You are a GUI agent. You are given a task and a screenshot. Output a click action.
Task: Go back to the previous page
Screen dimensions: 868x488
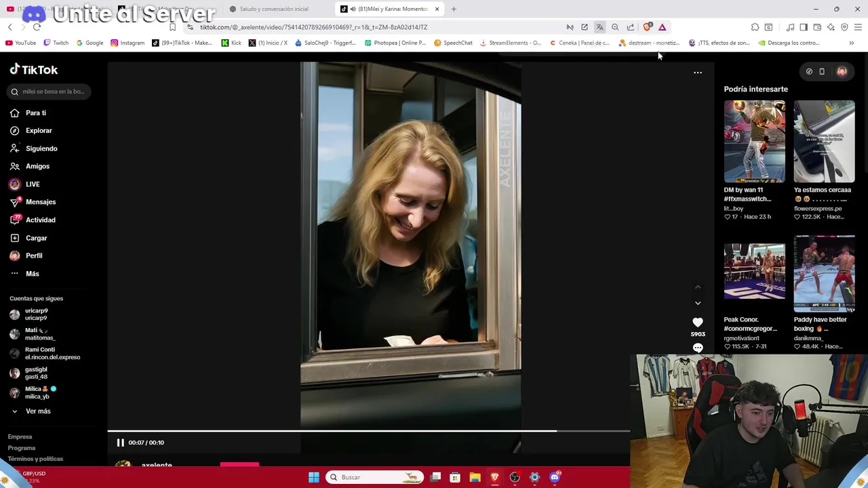click(x=9, y=27)
